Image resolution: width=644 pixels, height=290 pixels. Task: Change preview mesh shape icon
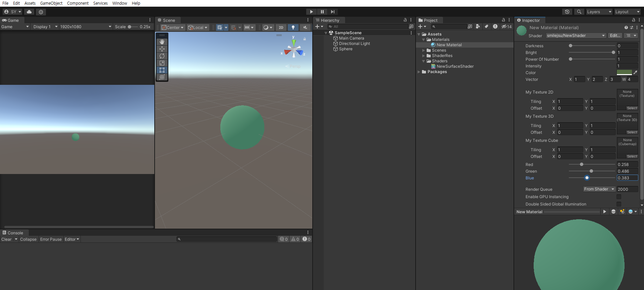613,212
